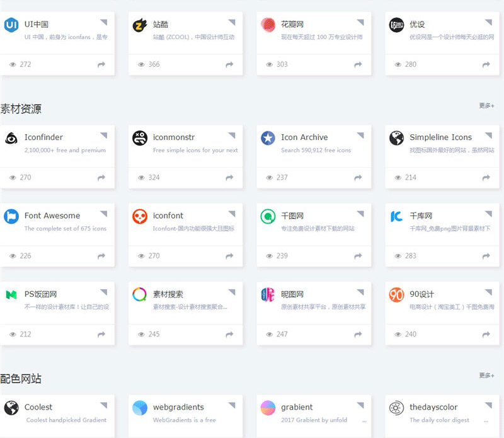Click share arrow on iconfont card
504x438 pixels.
click(229, 256)
